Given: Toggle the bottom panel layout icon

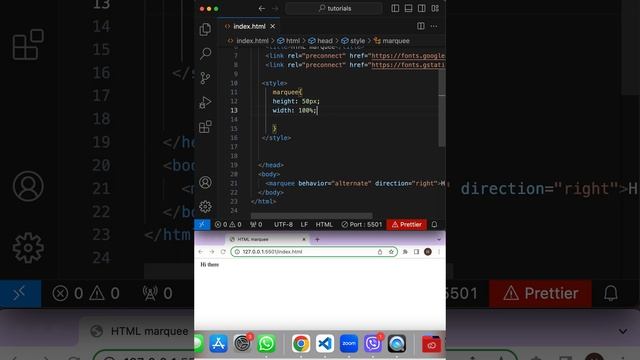Looking at the screenshot, I should tap(408, 8).
